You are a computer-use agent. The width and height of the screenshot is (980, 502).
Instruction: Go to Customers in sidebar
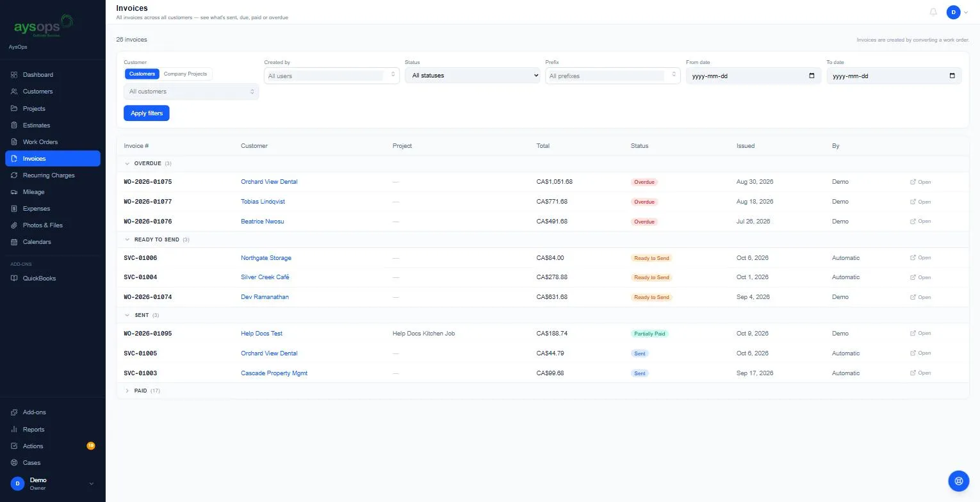53,92
